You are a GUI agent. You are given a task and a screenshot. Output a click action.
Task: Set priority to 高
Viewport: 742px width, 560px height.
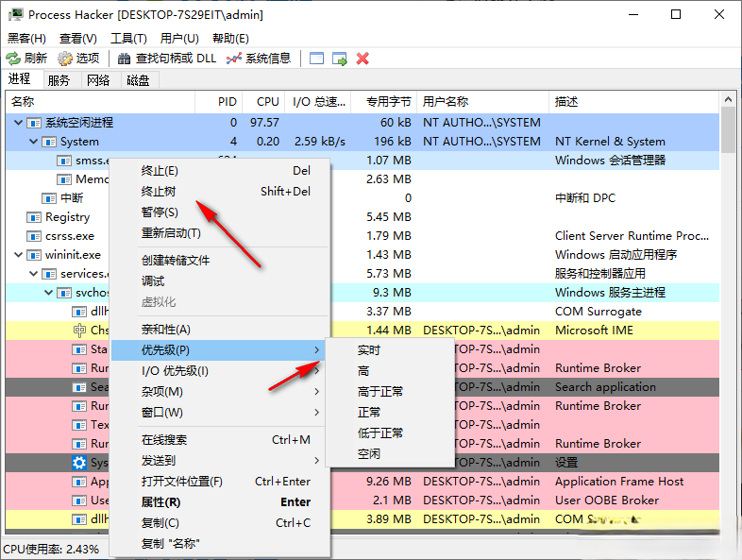[x=390, y=371]
